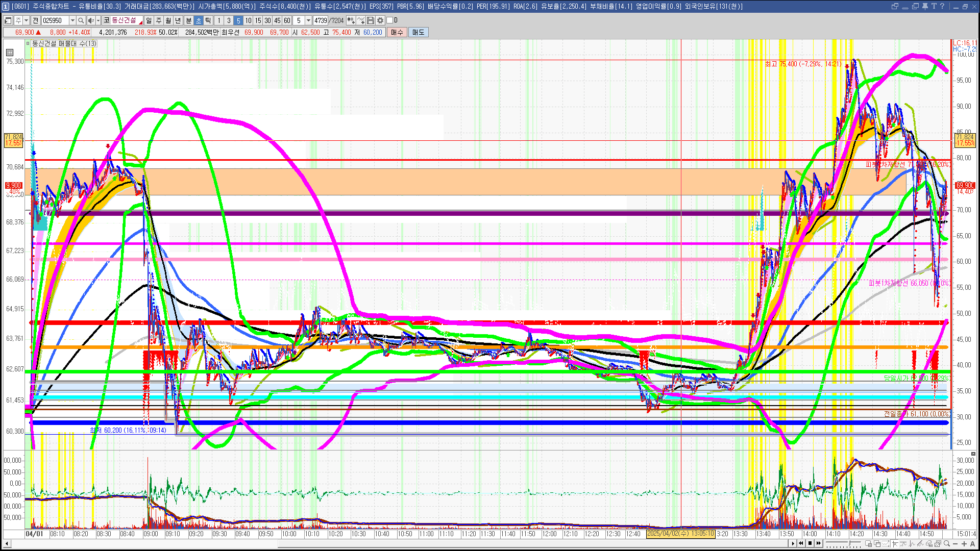
Task: Click the save chart floppy-disk icon
Action: (x=371, y=20)
